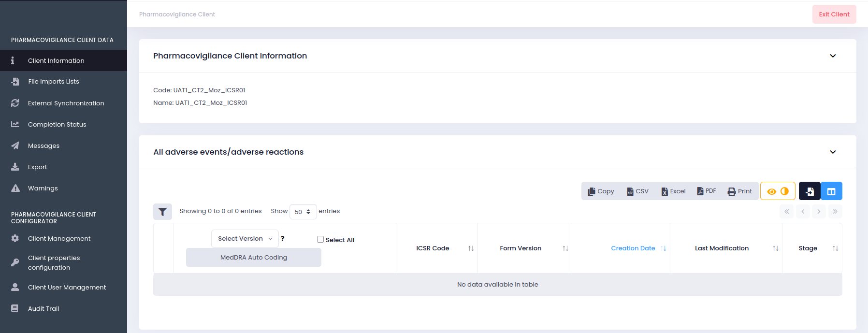Open File Imports Lists in sidebar
The width and height of the screenshot is (868, 333).
pos(53,82)
